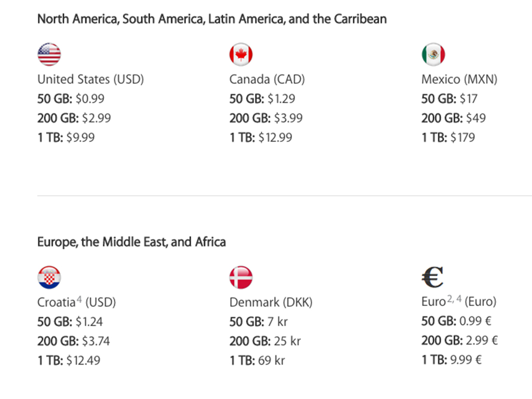Click the Croatia 1 TB $12.49 price
The width and height of the screenshot is (532, 399).
click(x=69, y=361)
